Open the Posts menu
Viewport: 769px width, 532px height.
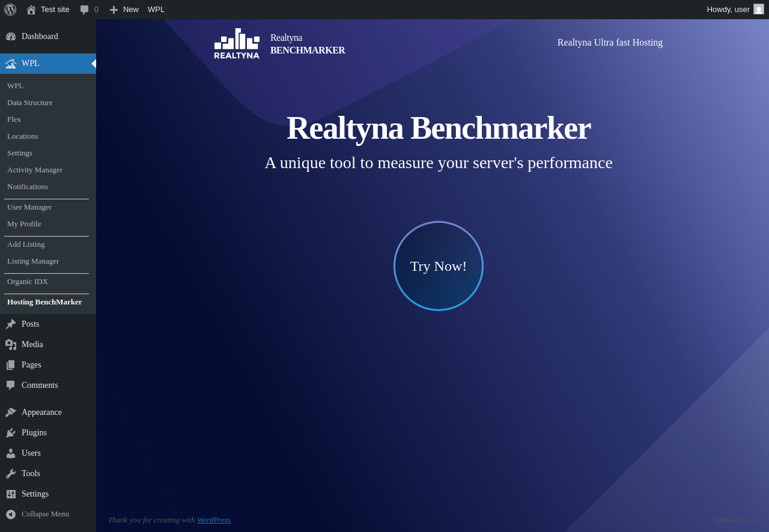pyautogui.click(x=48, y=324)
